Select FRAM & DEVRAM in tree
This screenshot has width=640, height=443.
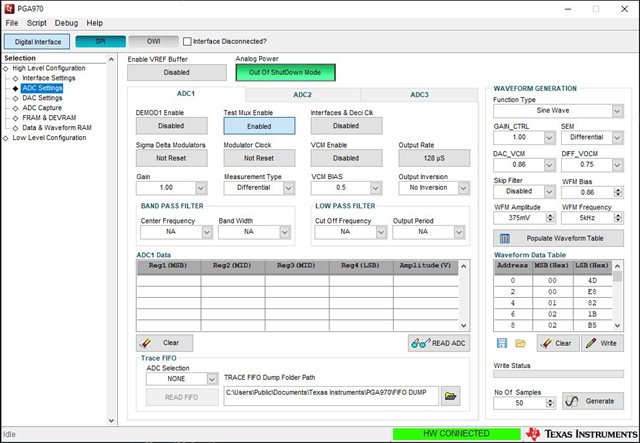click(49, 118)
